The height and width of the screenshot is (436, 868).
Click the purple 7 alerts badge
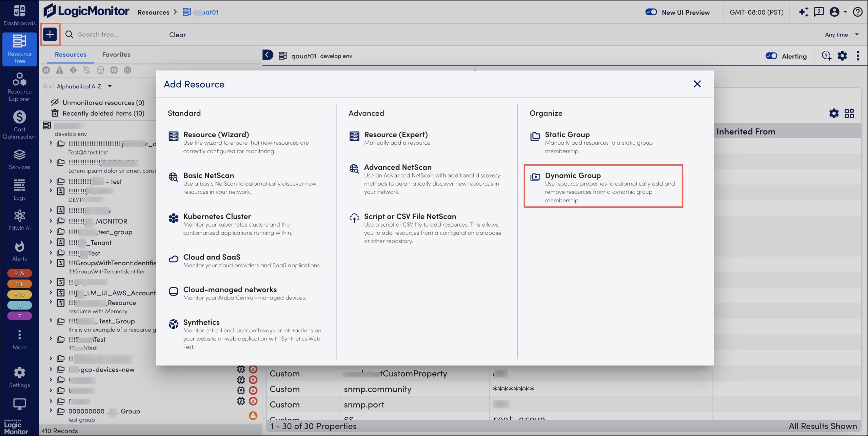pyautogui.click(x=19, y=316)
